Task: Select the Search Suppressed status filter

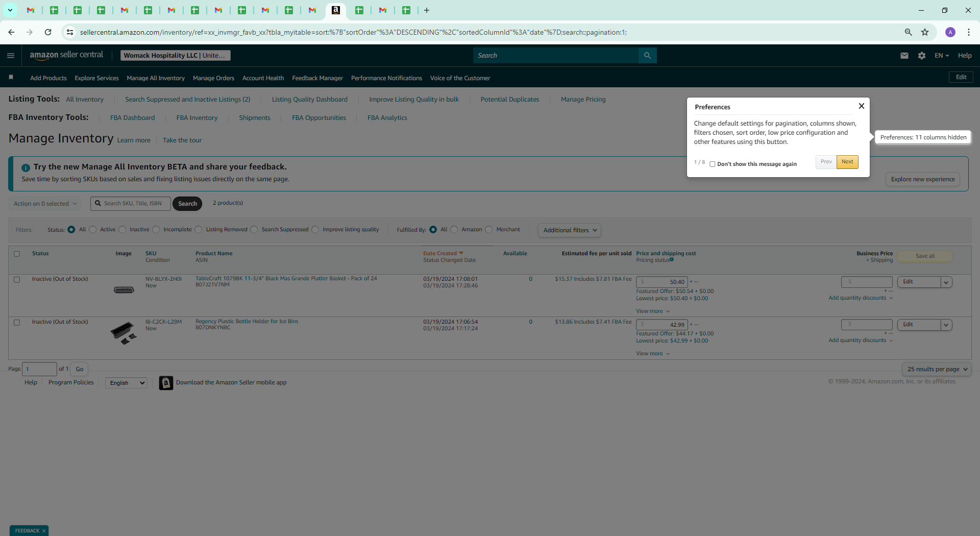Action: [x=254, y=230]
